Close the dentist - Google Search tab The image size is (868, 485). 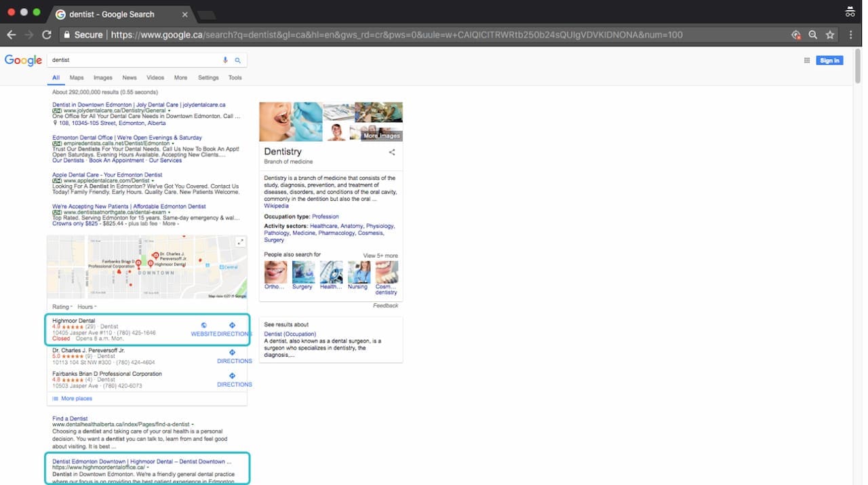[x=186, y=14]
